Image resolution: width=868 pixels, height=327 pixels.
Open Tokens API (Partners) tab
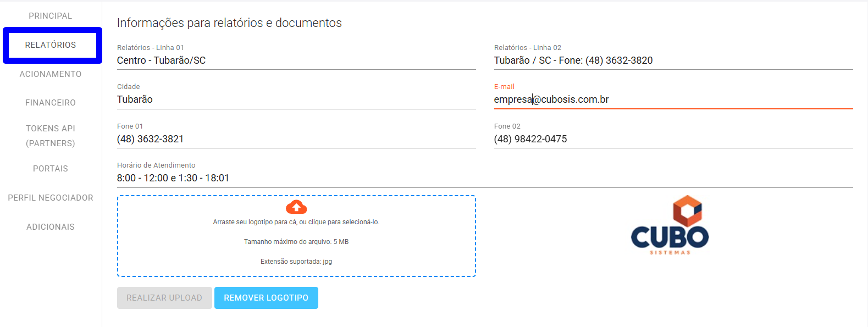(x=51, y=136)
